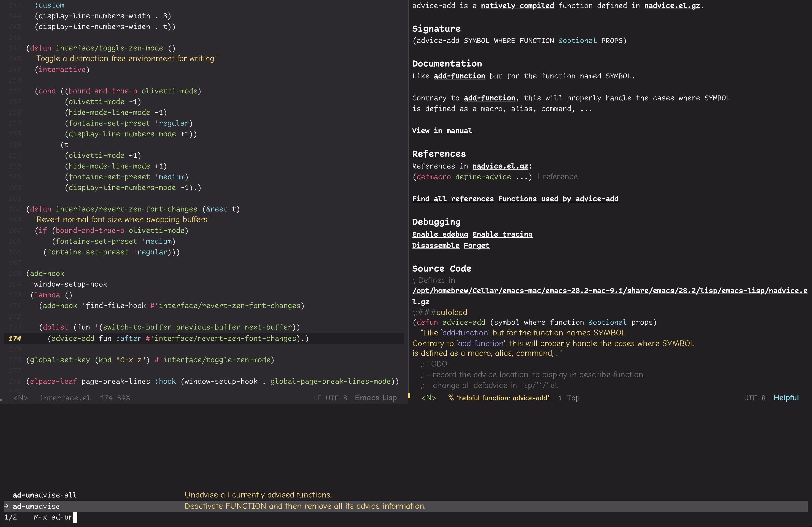Viewport: 812px width, 527px height.
Task: Select the ad-unadvise completion candidate
Action: click(36, 506)
